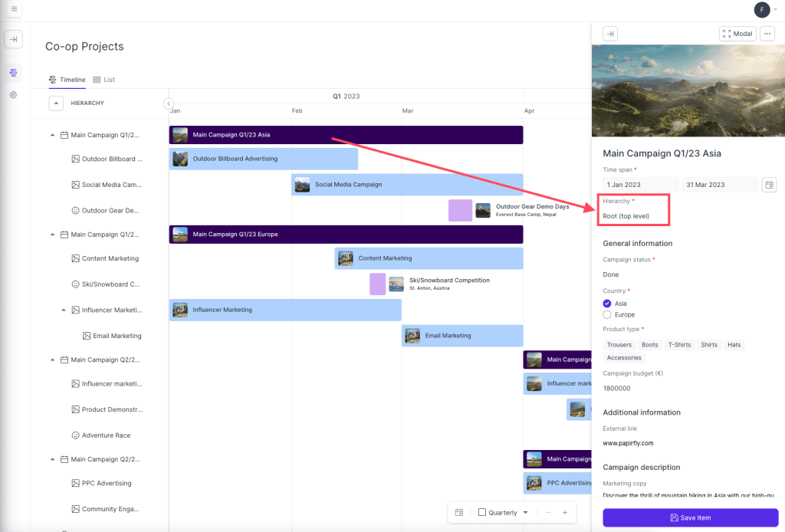The height and width of the screenshot is (532, 785).
Task: Open the more options ellipsis menu
Action: tap(767, 34)
